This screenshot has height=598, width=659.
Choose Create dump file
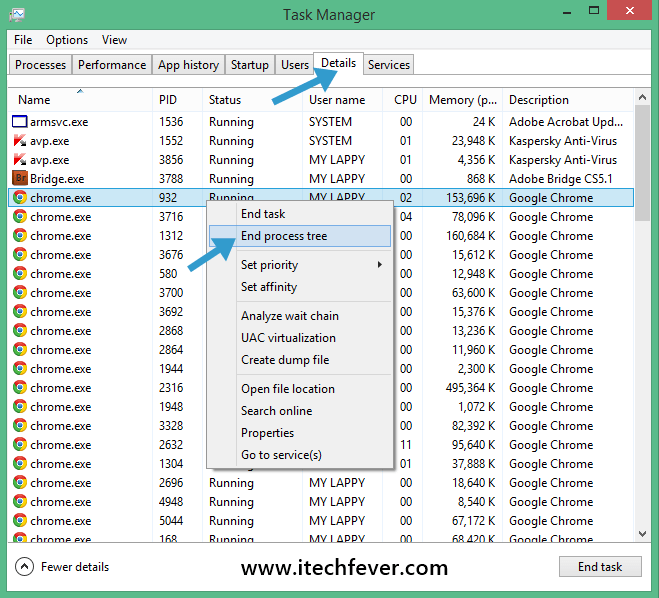click(x=300, y=360)
